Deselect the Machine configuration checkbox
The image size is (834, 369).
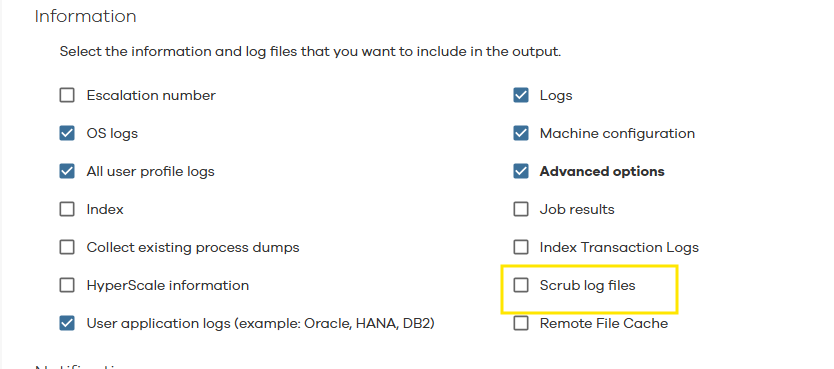(x=521, y=133)
